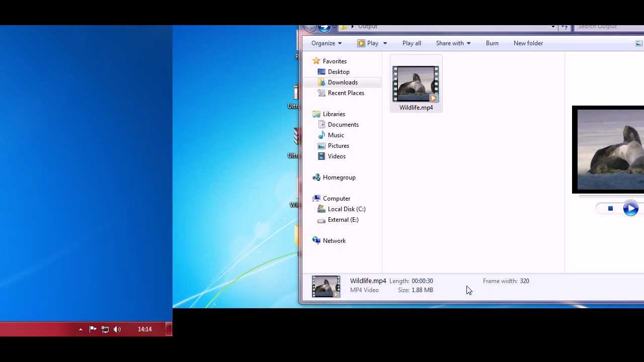Select Libraries in navigation pane
This screenshot has height=362, width=644.
[x=334, y=114]
